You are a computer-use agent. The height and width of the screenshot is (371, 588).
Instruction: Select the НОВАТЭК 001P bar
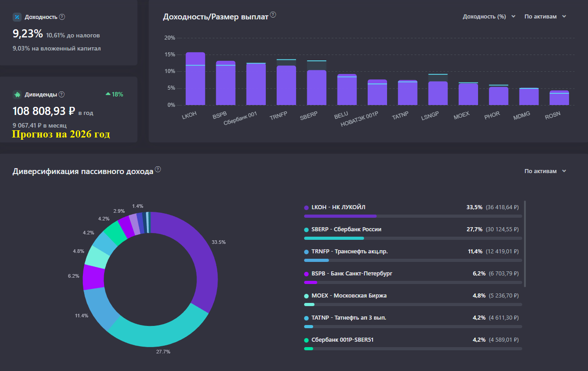(x=377, y=92)
